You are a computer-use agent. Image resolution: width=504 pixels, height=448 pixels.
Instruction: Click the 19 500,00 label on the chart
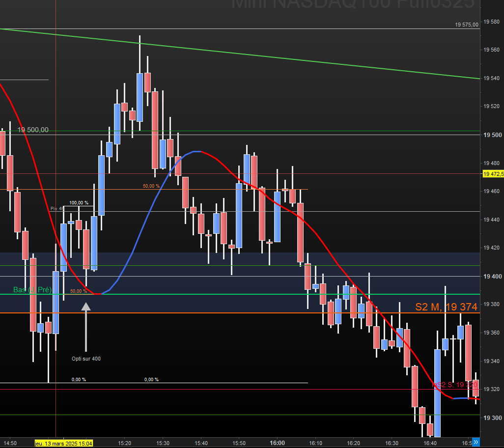pos(33,130)
